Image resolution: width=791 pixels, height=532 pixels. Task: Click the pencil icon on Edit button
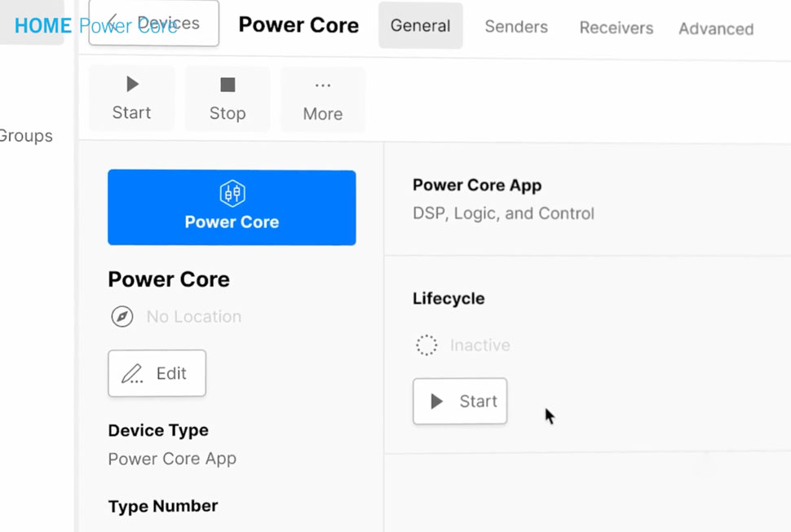(132, 374)
